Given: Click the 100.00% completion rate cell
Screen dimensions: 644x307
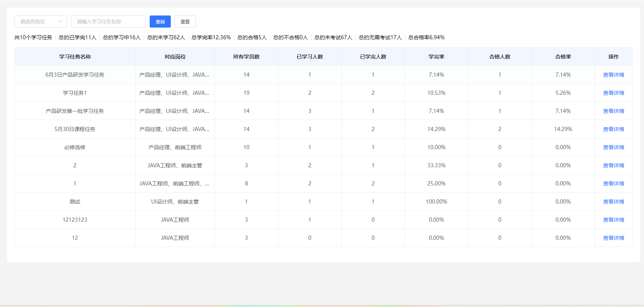Looking at the screenshot, I should click(x=436, y=202).
